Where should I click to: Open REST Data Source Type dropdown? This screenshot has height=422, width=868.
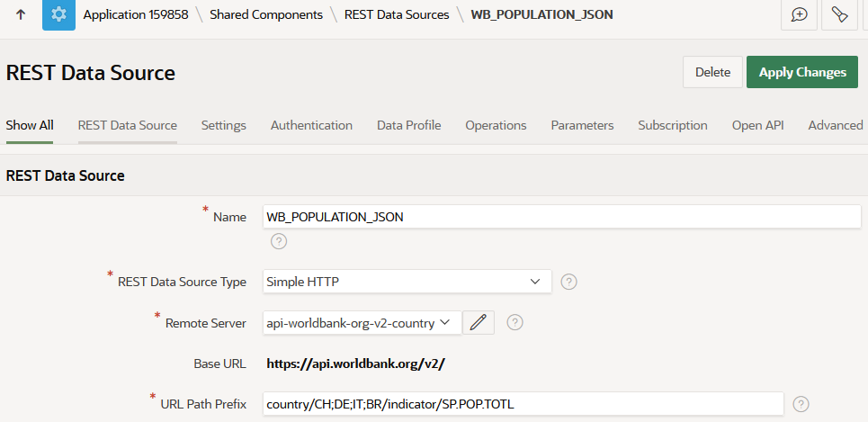[x=407, y=282]
